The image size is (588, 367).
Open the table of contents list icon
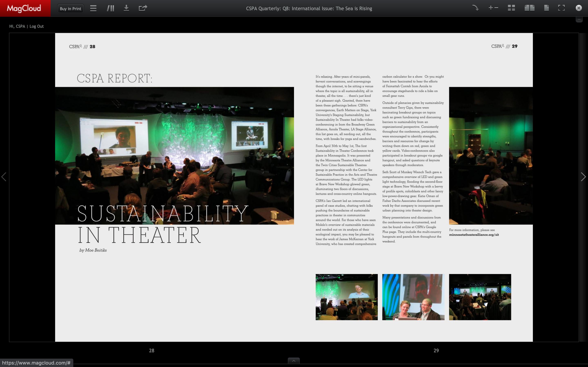tap(93, 9)
